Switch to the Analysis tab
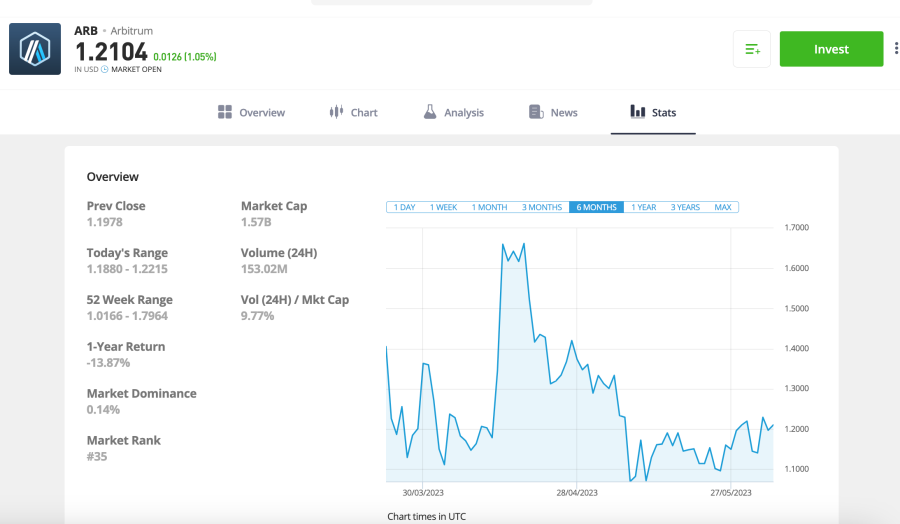The image size is (900, 524). coord(454,112)
